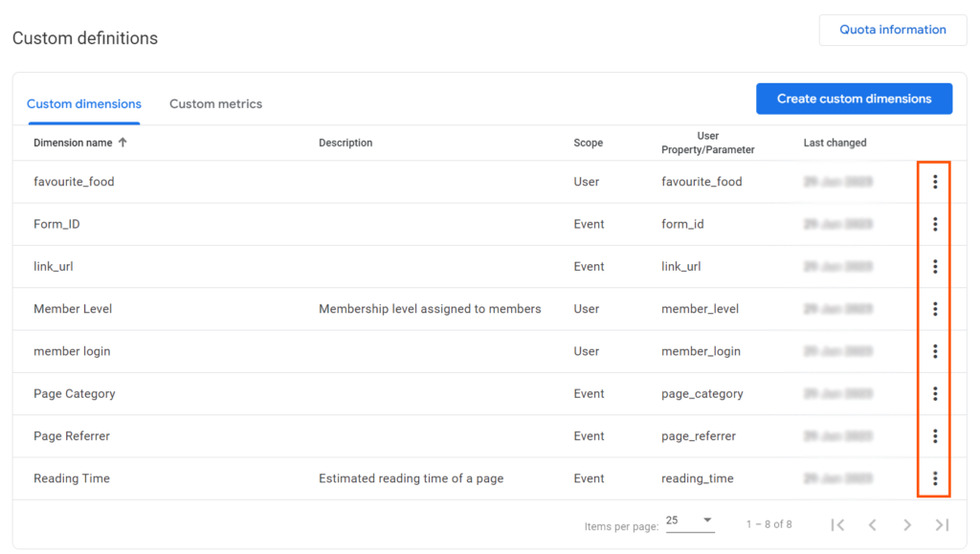Click the form_id parameter cell
Screen dimensions: 980x554
click(682, 224)
